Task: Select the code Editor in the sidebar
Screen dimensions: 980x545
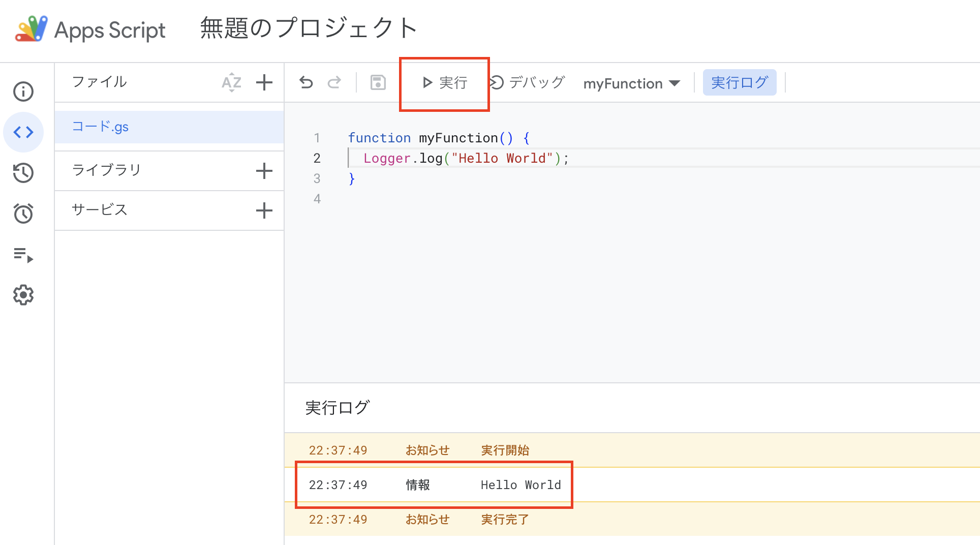Action: point(24,132)
